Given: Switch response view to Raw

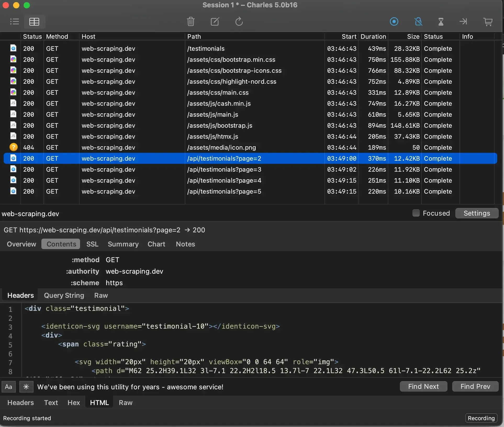Looking at the screenshot, I should [x=125, y=403].
